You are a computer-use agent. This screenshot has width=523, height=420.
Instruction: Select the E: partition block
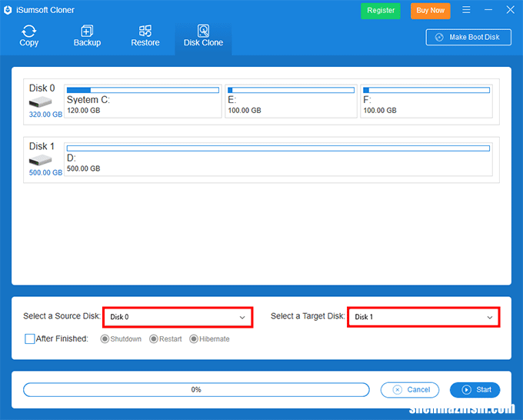291,101
